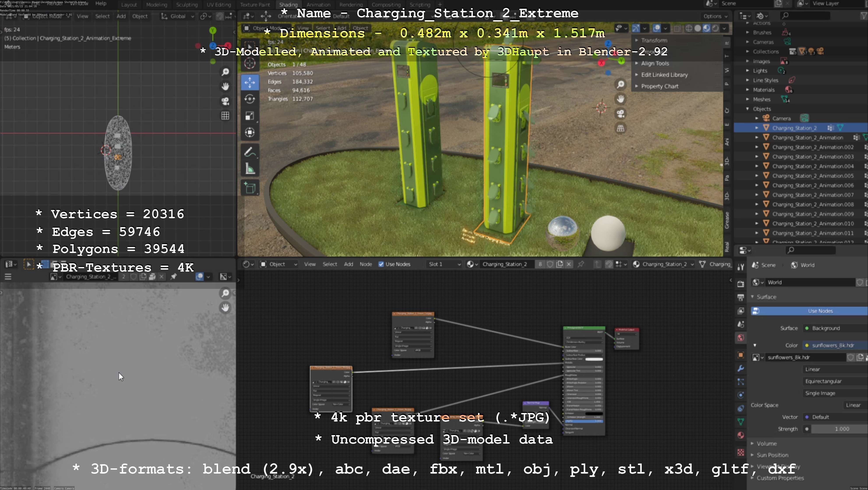
Task: Select the Measure tool
Action: coord(250,169)
